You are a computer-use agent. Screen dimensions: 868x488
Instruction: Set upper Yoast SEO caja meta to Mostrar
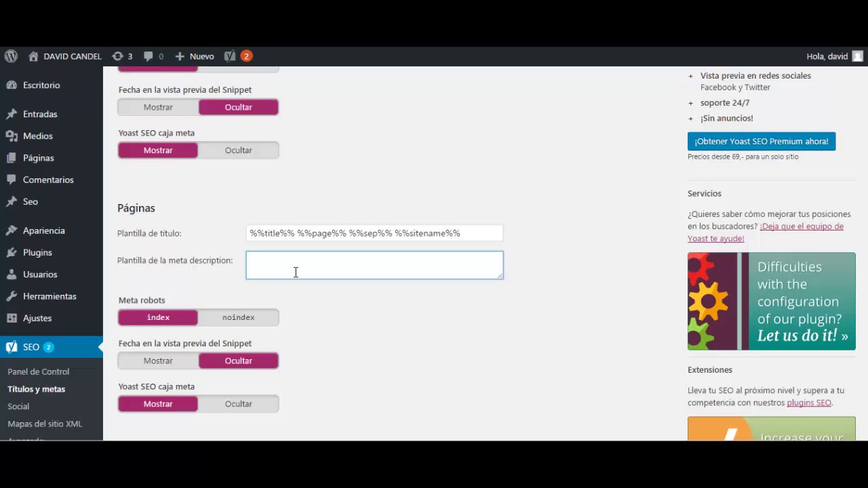[x=158, y=150]
